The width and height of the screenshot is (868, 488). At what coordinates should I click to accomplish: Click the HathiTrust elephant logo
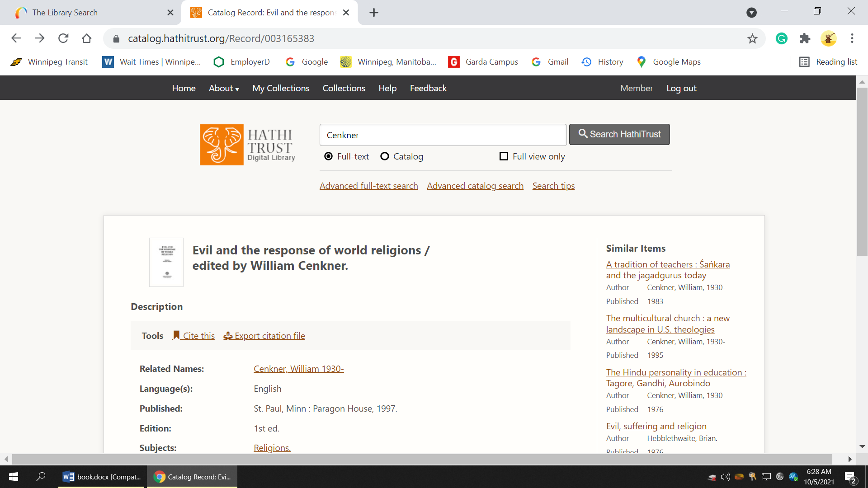222,145
